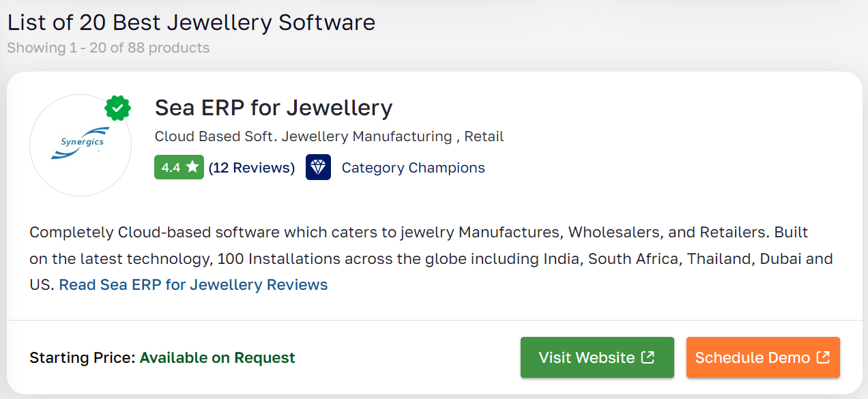Click the Starting Price label
The height and width of the screenshot is (399, 868).
click(83, 357)
